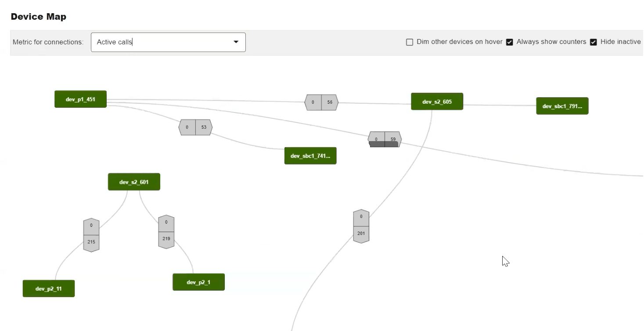Click the counter badge showing 219
This screenshot has width=644, height=331.
click(166, 230)
